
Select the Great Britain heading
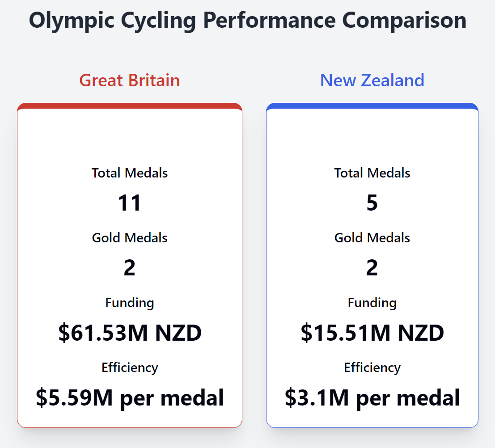click(130, 80)
